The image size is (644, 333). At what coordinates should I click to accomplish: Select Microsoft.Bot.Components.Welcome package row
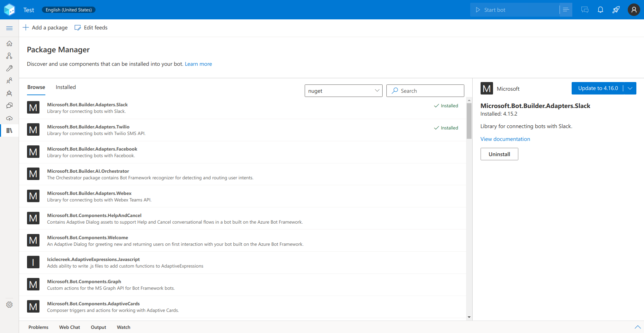pos(242,241)
